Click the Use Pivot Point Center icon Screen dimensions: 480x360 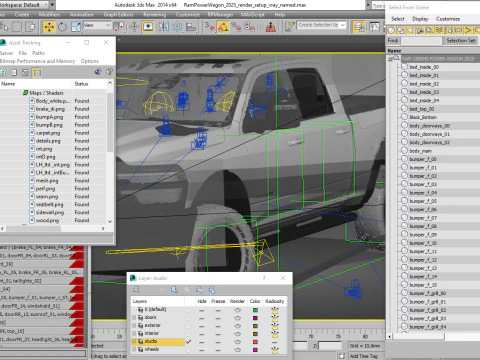click(119, 27)
